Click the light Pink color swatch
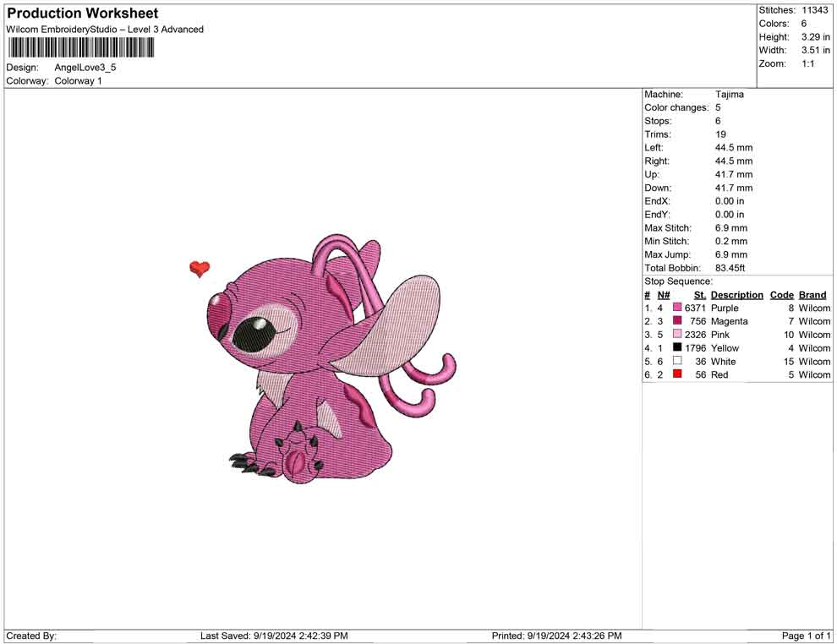 (x=677, y=334)
